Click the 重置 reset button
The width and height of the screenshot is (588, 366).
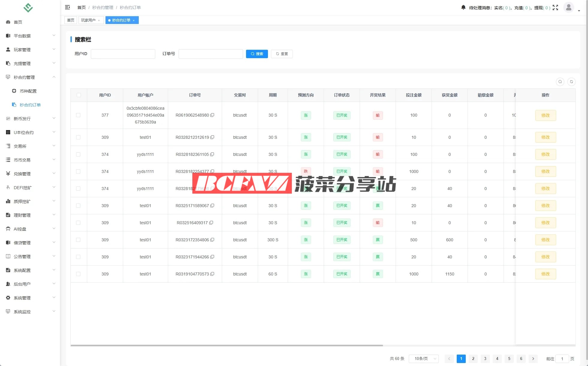(282, 54)
